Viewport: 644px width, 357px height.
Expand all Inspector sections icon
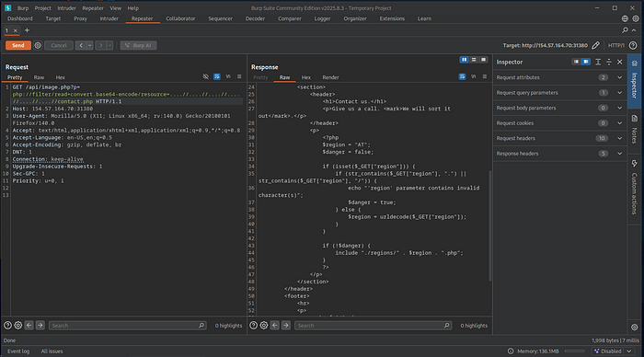pos(598,62)
